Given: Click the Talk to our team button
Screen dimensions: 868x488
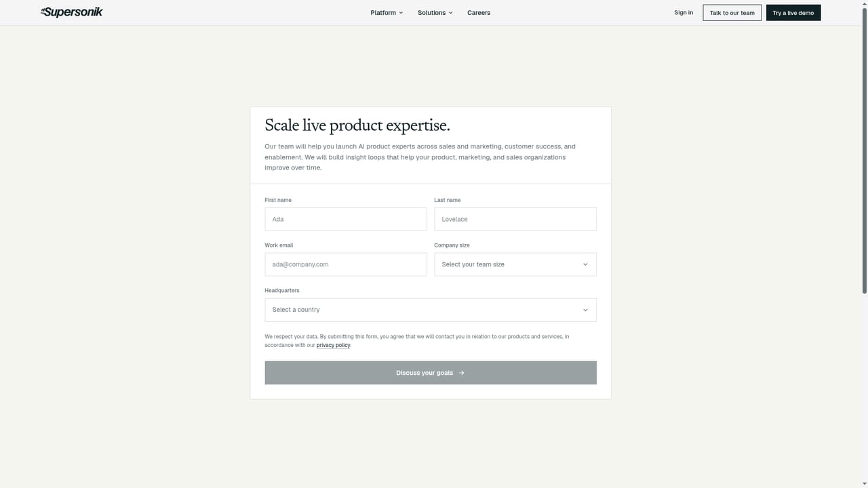Looking at the screenshot, I should click(732, 13).
